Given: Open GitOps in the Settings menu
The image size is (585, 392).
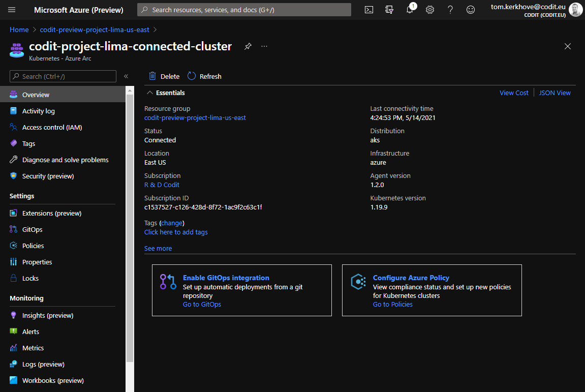Looking at the screenshot, I should coord(32,229).
